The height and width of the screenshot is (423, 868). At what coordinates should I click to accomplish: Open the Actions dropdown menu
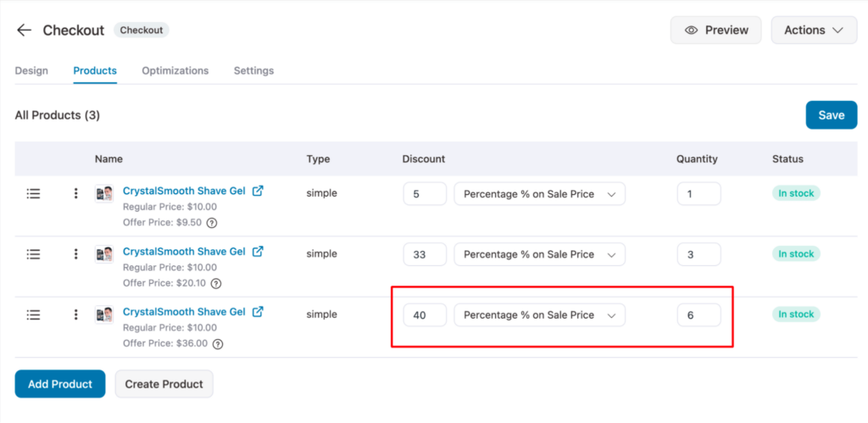click(814, 30)
